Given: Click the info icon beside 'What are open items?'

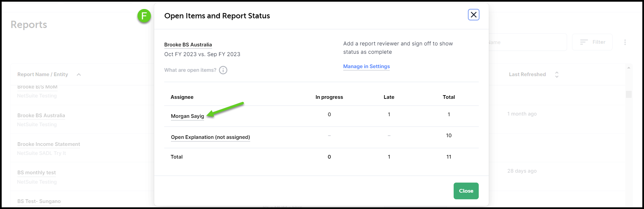Looking at the screenshot, I should (223, 70).
